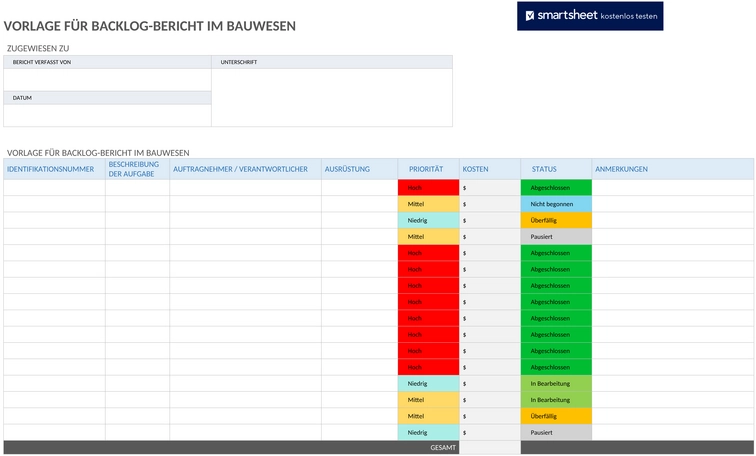Click the 'In Bearbeitung' status beside 'Niedrig'
This screenshot has height=456, width=756.
[556, 384]
